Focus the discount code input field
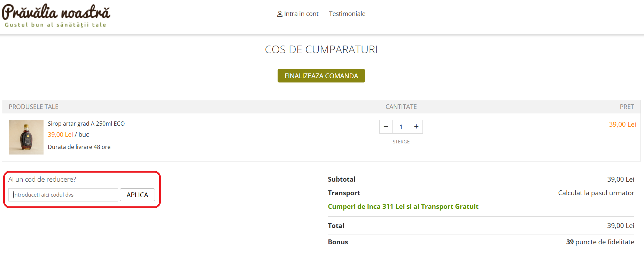The width and height of the screenshot is (644, 253). click(63, 195)
